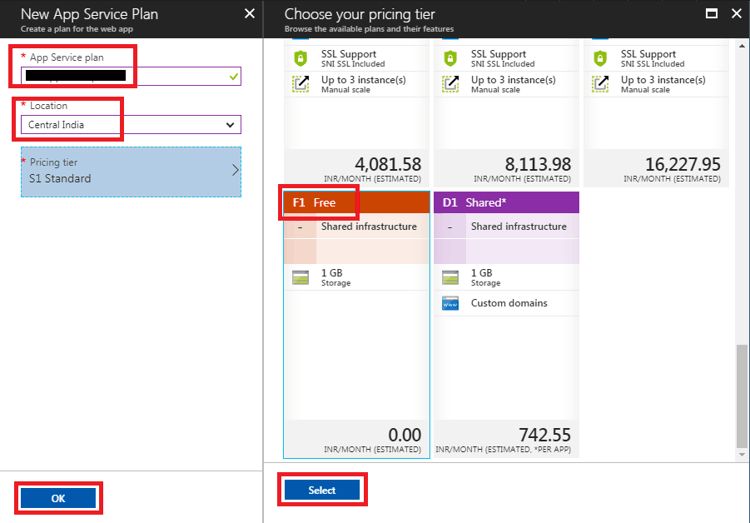This screenshot has width=750, height=523.
Task: Click '1 GB Storage' text in F1 Free card
Action: pyautogui.click(x=336, y=277)
